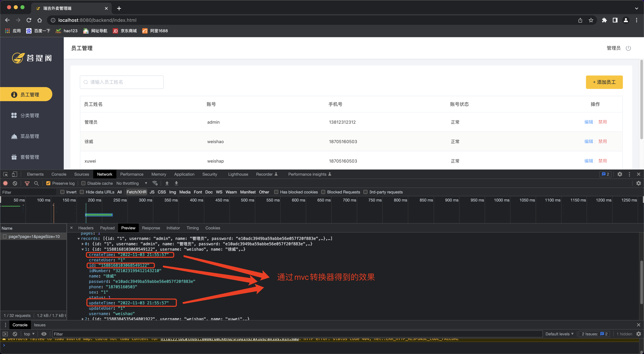Image resolution: width=644 pixels, height=354 pixels.
Task: Expand record 0 in the preview tree
Action: 83,244
